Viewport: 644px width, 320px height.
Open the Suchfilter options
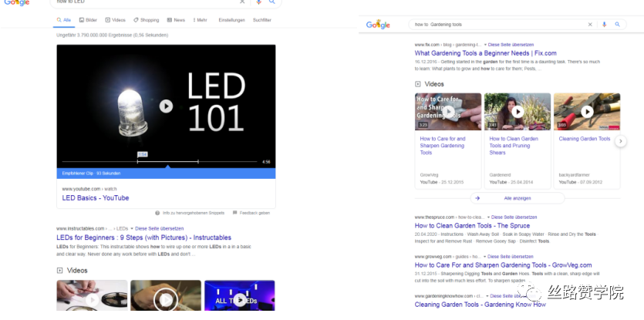(262, 20)
